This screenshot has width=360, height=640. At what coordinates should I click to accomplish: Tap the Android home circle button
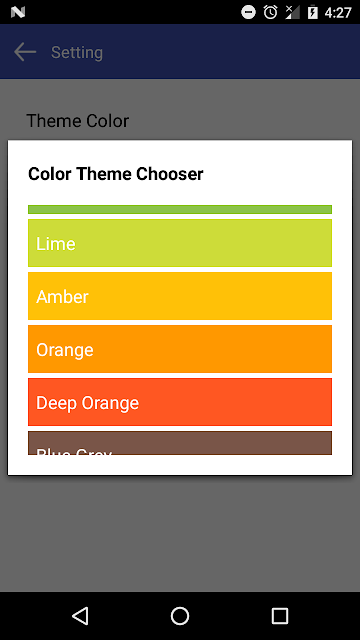(x=180, y=616)
